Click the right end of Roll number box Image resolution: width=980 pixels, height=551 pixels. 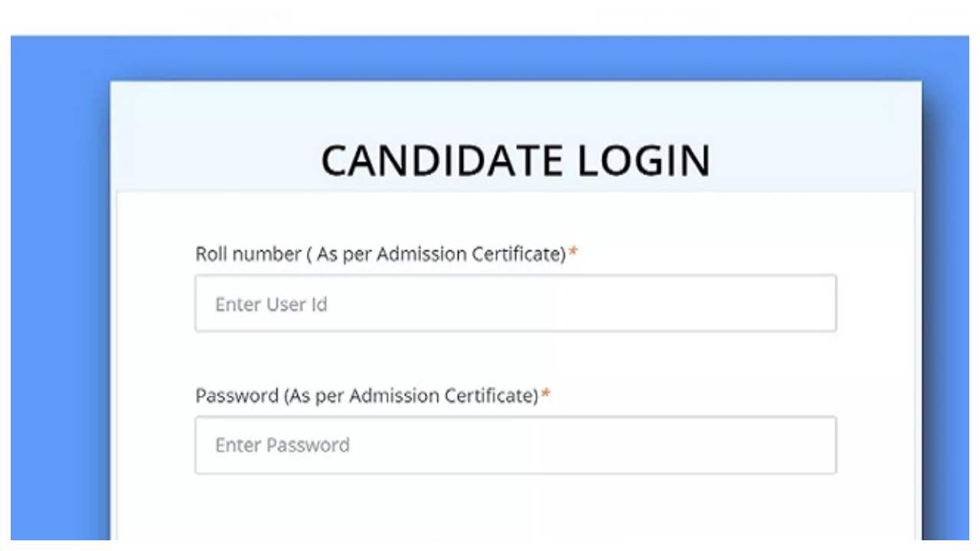click(x=819, y=304)
